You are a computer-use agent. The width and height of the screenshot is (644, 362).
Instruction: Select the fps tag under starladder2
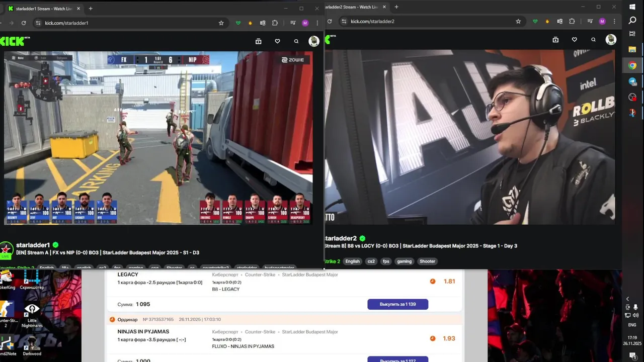tap(386, 261)
